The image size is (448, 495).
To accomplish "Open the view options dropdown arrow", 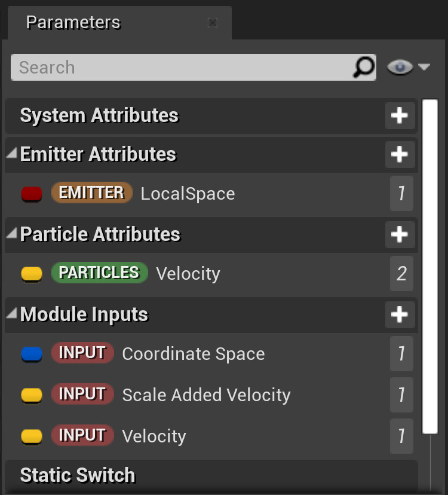I will pyautogui.click(x=425, y=68).
